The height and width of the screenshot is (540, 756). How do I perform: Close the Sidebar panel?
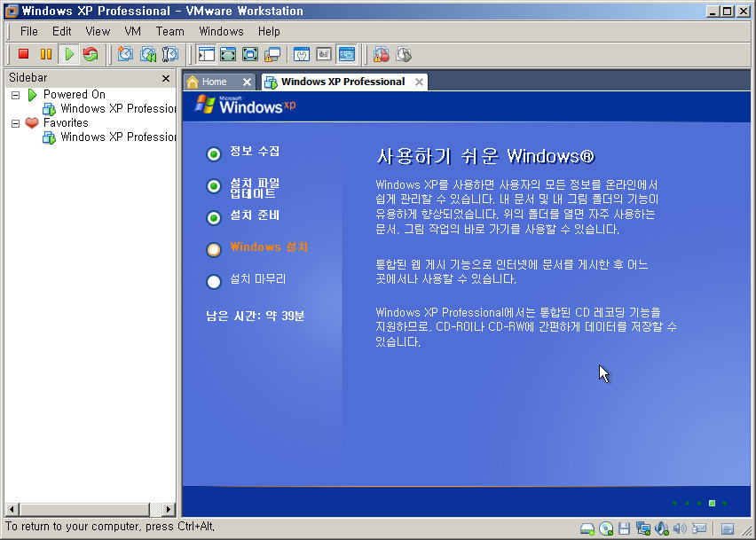coord(165,78)
